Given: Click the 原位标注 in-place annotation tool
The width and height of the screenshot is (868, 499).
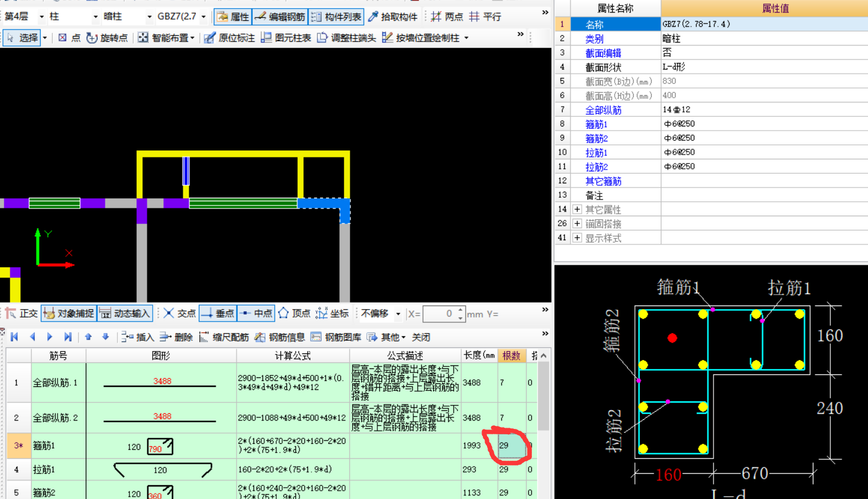Looking at the screenshot, I should coord(229,38).
